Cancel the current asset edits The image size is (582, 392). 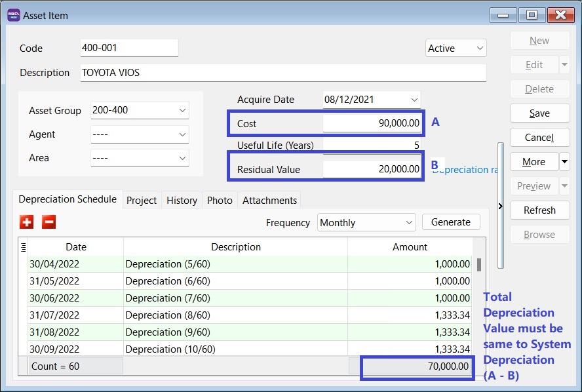(x=539, y=137)
